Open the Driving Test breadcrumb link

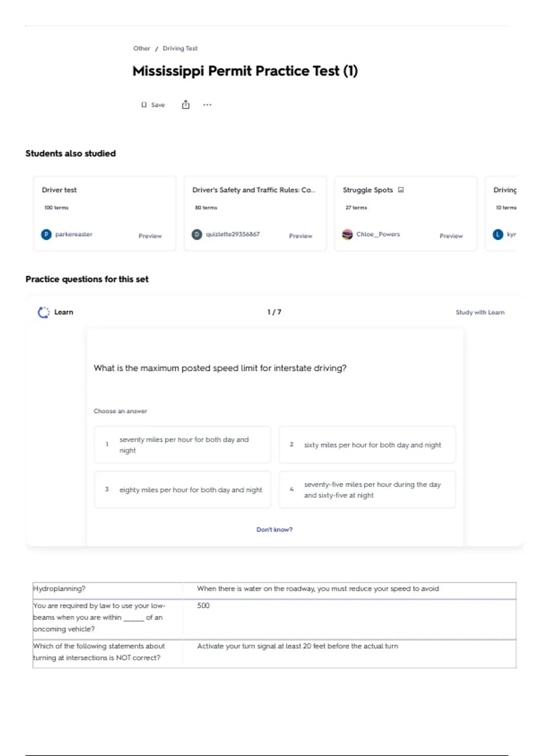pyautogui.click(x=180, y=48)
